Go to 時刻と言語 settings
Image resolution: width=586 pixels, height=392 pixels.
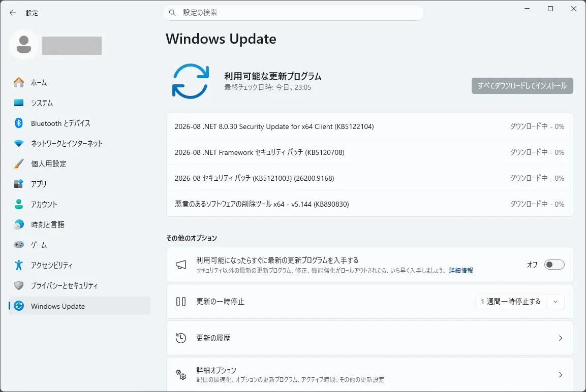point(79,224)
